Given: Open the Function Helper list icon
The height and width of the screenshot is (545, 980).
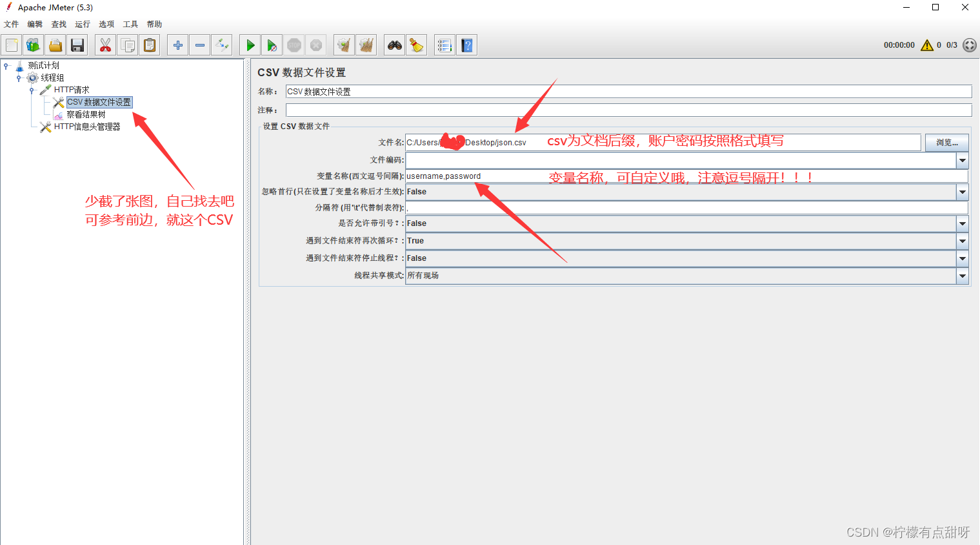Looking at the screenshot, I should pyautogui.click(x=445, y=45).
